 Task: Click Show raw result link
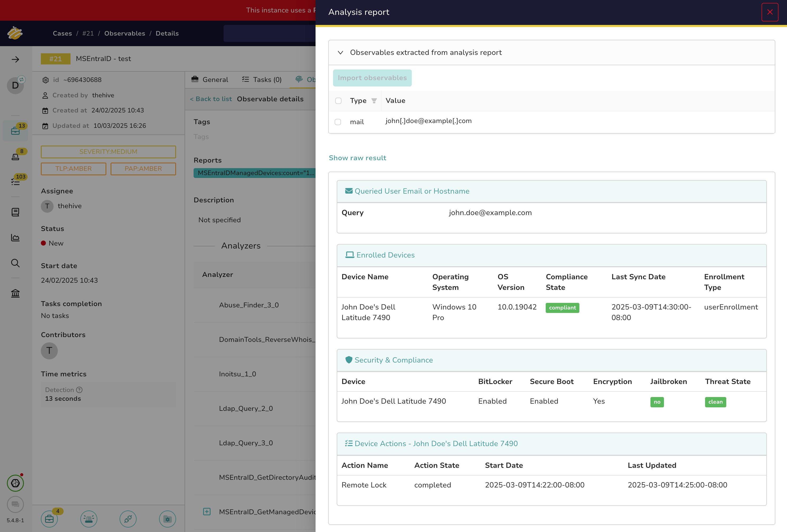(357, 158)
